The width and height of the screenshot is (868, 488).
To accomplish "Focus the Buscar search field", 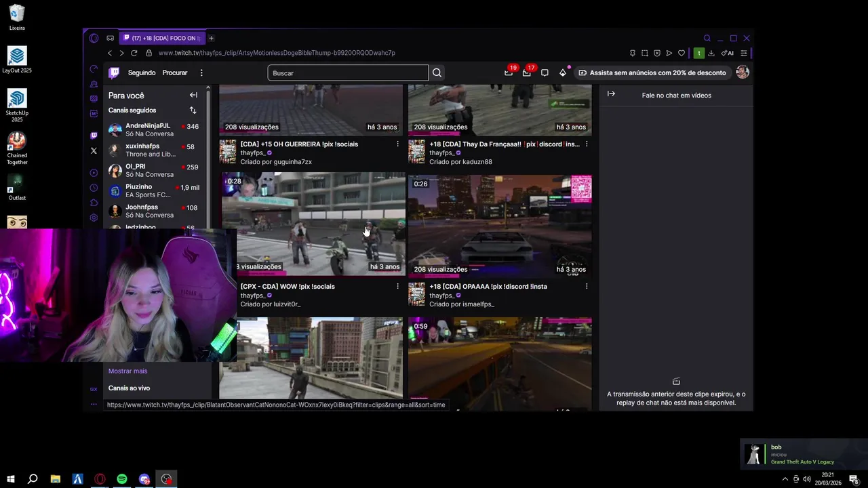I will click(348, 73).
